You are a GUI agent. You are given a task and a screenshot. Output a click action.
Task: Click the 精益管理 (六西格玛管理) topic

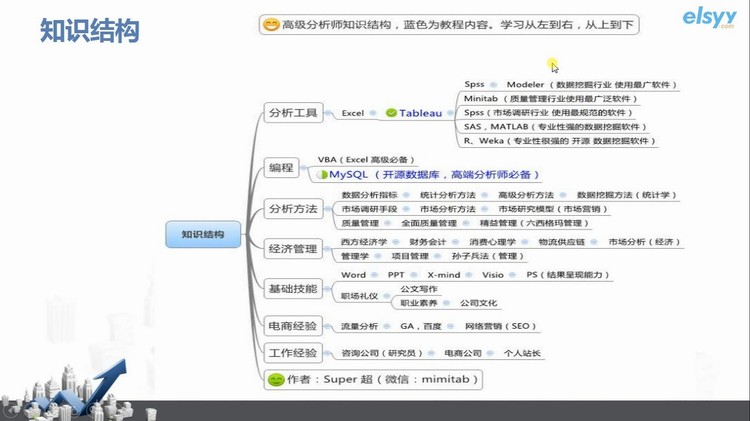click(534, 223)
